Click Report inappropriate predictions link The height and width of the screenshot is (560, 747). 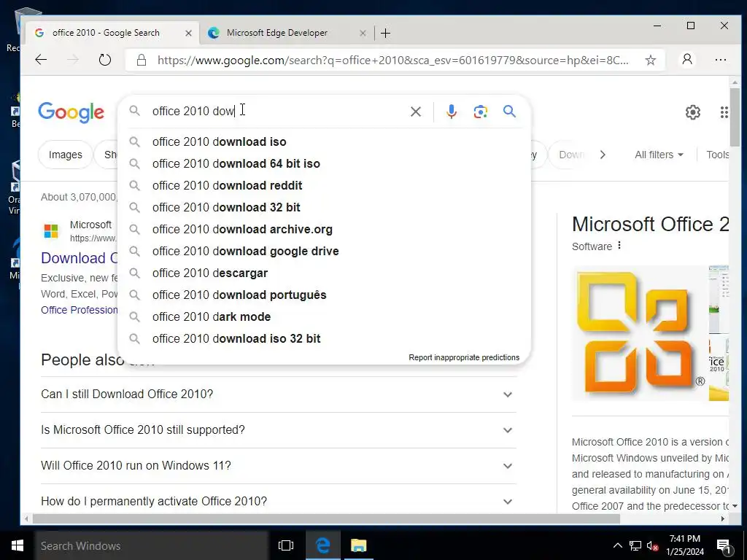click(464, 357)
